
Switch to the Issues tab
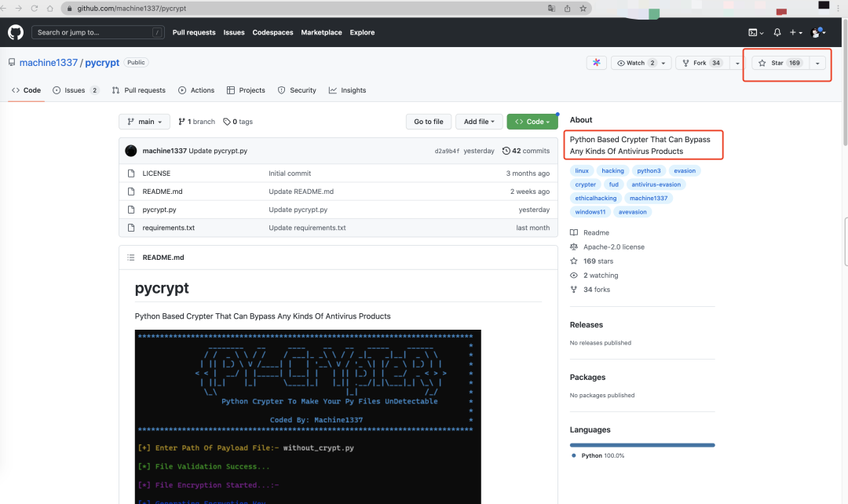75,90
